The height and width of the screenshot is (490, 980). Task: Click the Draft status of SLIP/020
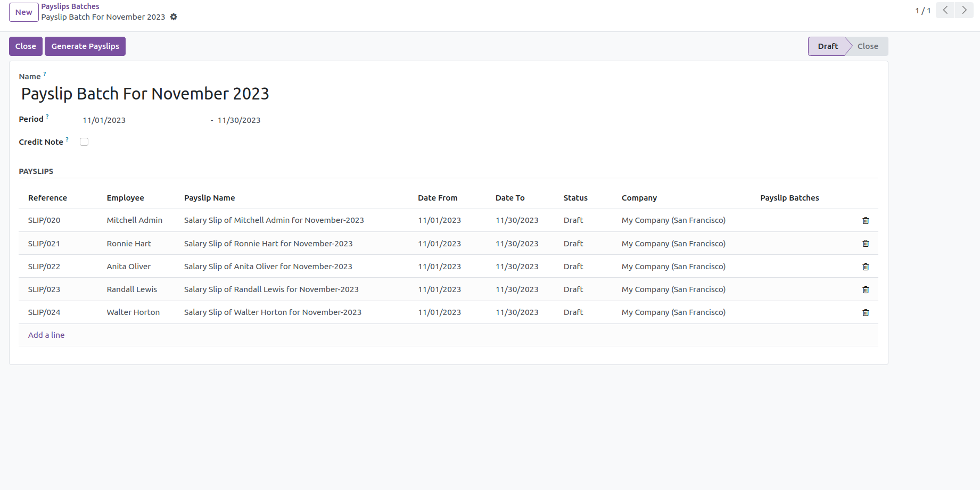[x=573, y=220]
